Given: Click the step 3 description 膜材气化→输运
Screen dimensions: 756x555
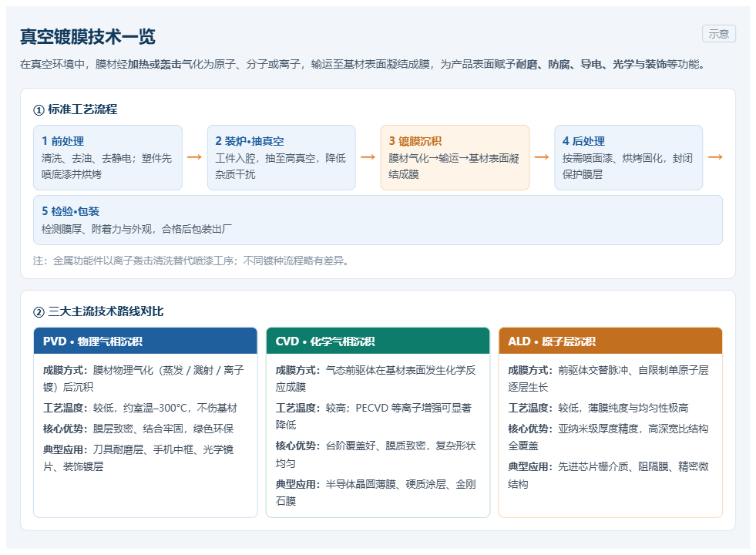Looking at the screenshot, I should click(454, 166).
